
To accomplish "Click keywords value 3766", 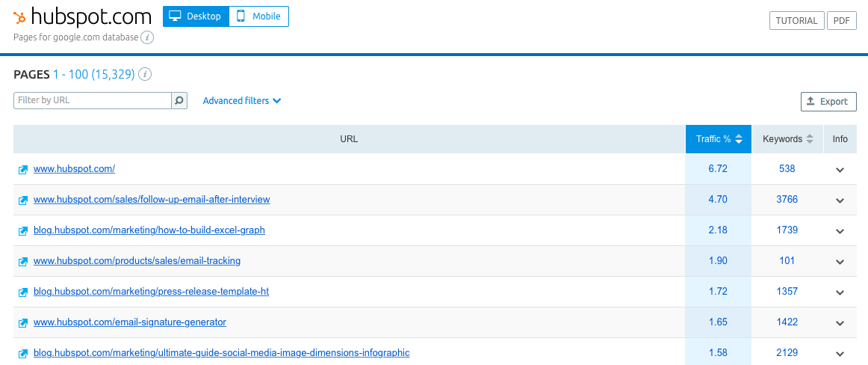I will (787, 200).
